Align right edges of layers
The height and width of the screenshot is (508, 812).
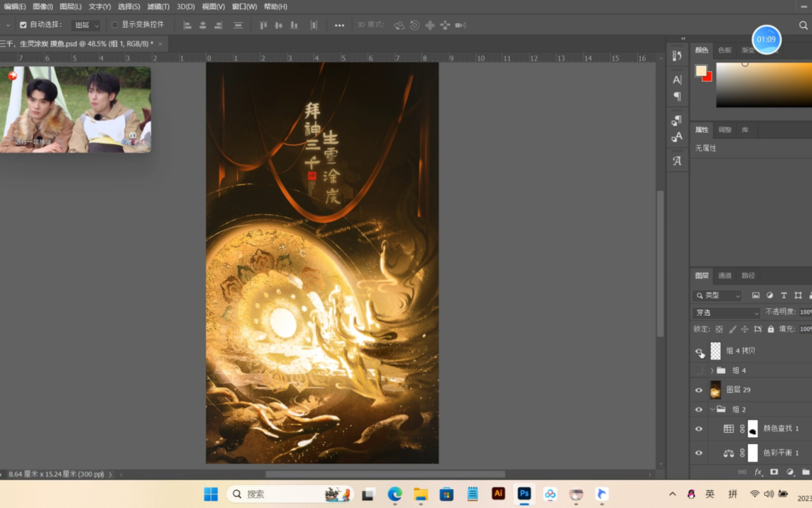[218, 25]
